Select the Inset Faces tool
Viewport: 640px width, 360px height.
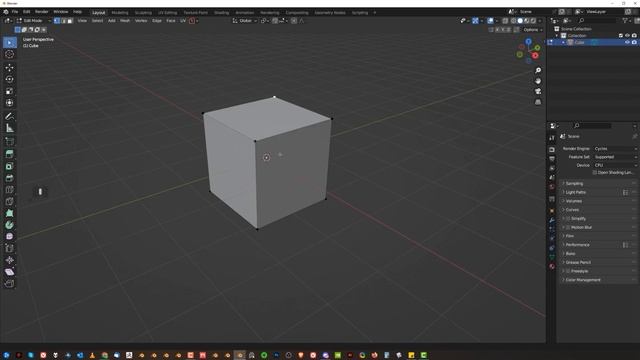point(10,166)
